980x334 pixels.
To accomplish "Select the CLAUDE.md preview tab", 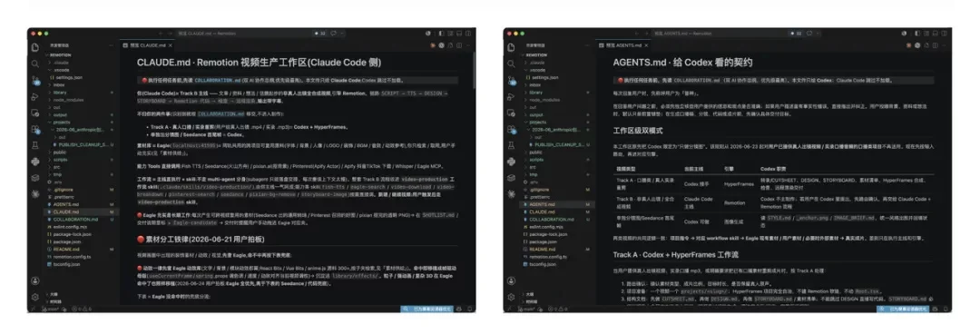I will click(148, 45).
